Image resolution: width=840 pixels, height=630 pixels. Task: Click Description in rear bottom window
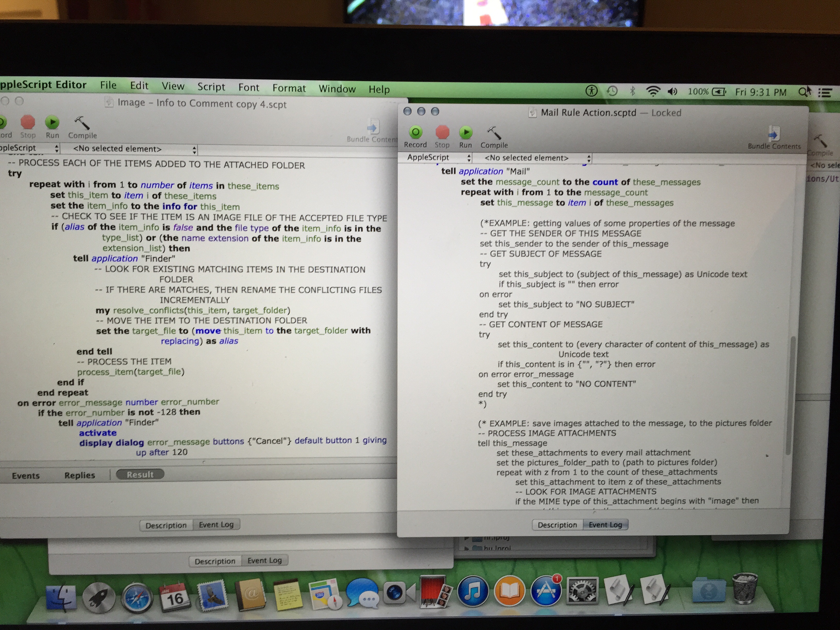215,561
